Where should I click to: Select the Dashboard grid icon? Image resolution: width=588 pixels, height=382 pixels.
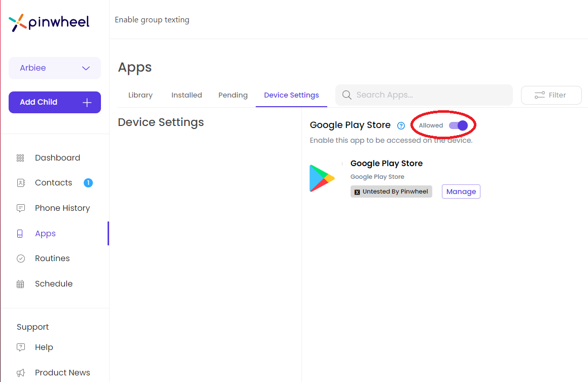tap(20, 157)
